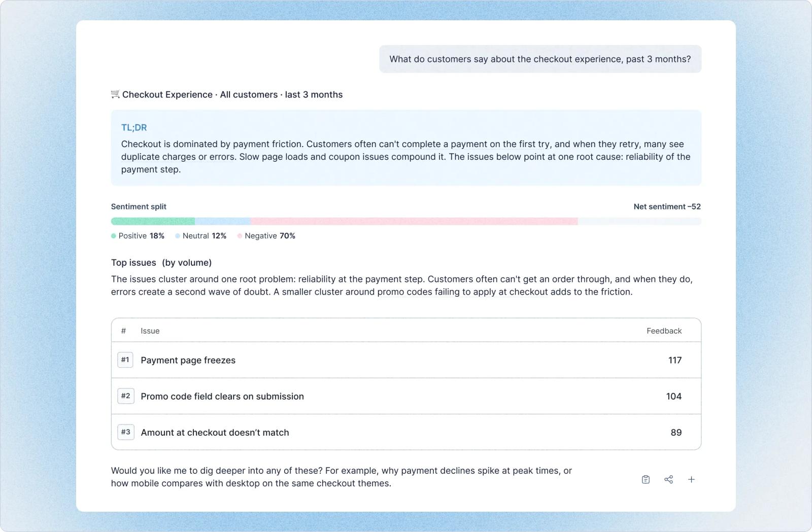Click the # column header
Viewport: 812px width, 532px height.
pyautogui.click(x=123, y=331)
